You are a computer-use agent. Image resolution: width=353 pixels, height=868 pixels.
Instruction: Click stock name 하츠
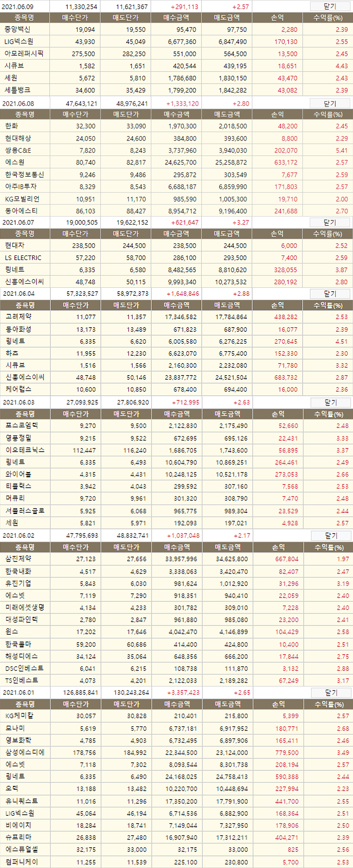[12, 353]
